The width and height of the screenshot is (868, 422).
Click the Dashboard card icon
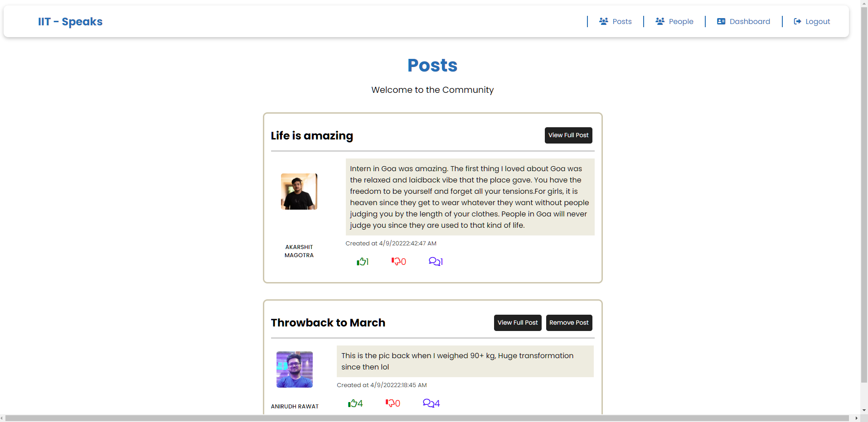pyautogui.click(x=721, y=21)
